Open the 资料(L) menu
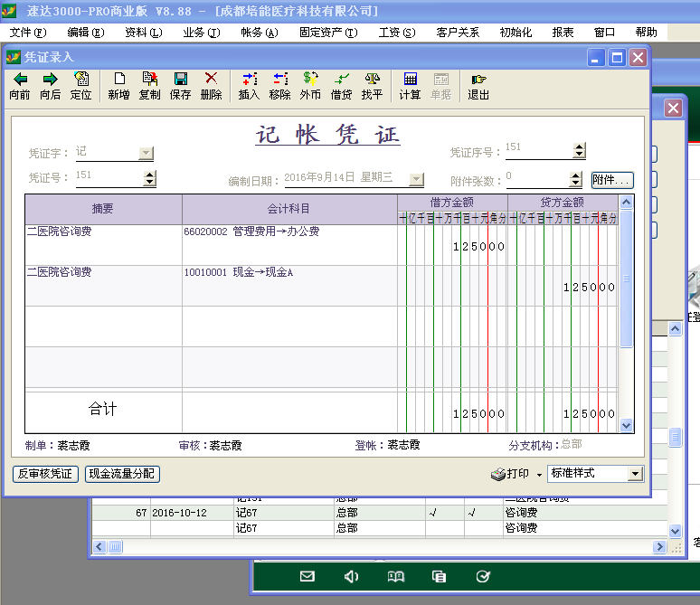Image resolution: width=700 pixels, height=605 pixels. point(144,33)
